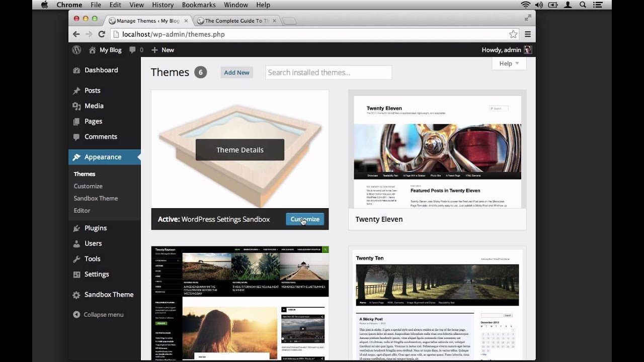Screen dimensions: 644x362
Task: Click the Plugins plug icon
Action: click(x=76, y=228)
